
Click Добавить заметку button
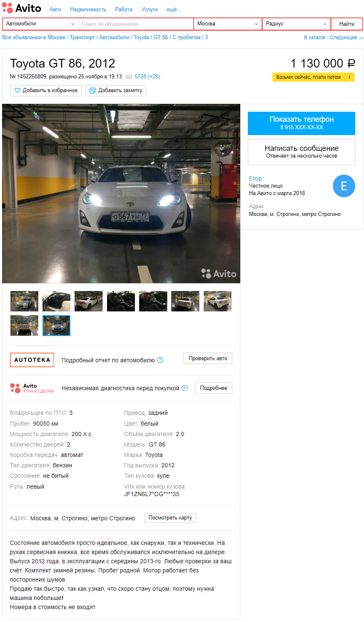pos(116,90)
